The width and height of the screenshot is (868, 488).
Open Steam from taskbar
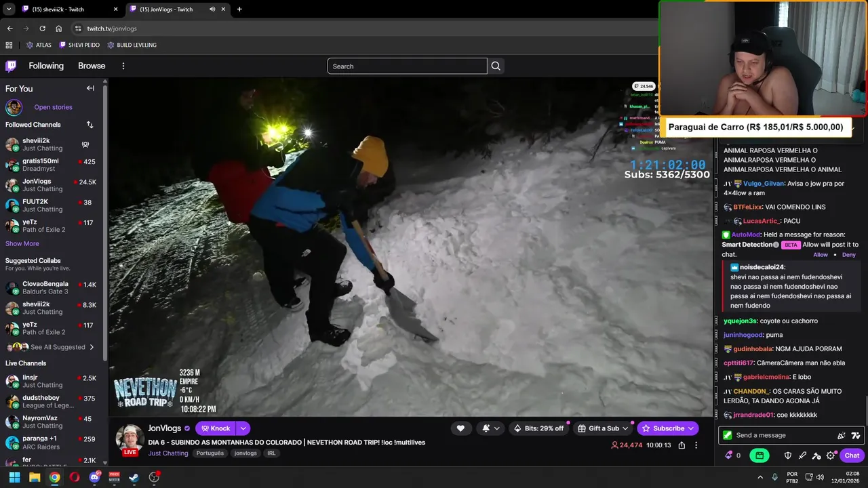click(134, 477)
